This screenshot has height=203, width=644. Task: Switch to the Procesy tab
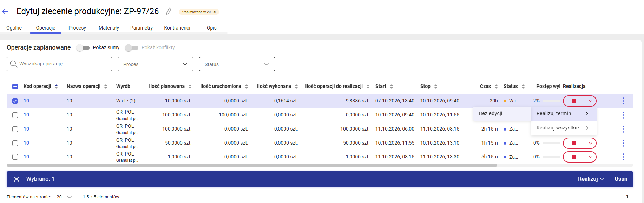point(77,28)
